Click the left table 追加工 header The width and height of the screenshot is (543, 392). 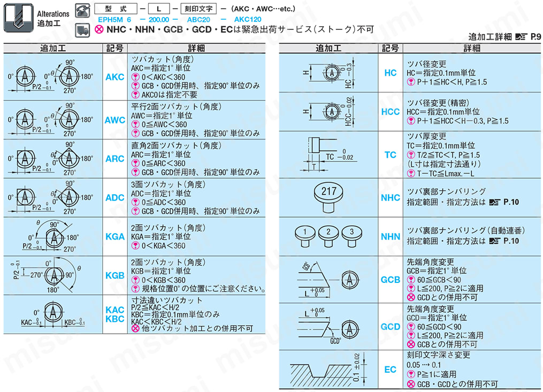53,48
